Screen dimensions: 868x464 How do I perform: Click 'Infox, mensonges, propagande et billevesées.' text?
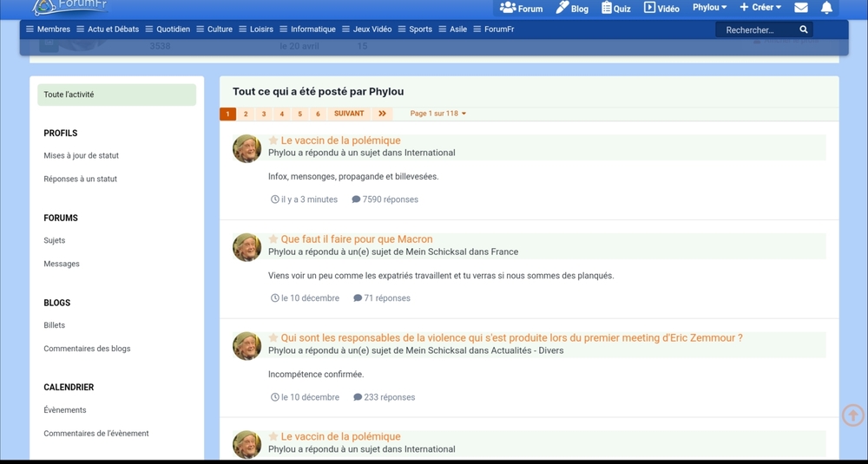(x=353, y=177)
